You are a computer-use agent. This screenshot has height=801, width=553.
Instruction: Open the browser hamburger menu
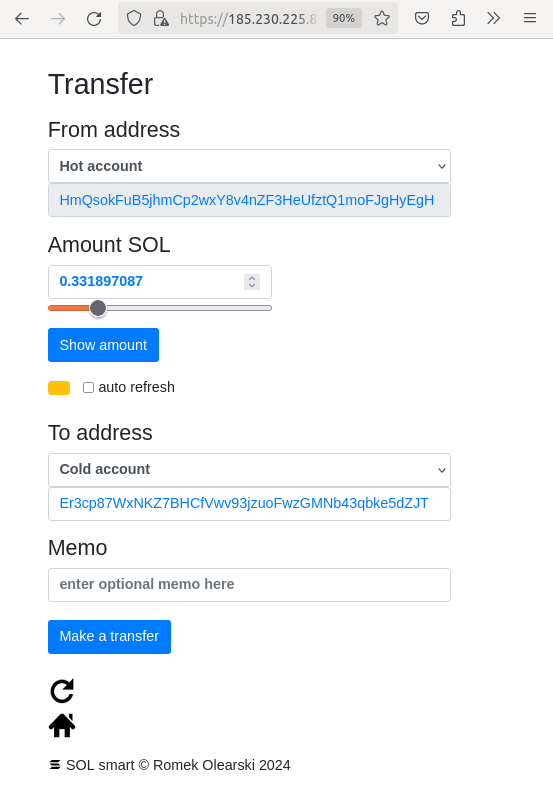(530, 18)
